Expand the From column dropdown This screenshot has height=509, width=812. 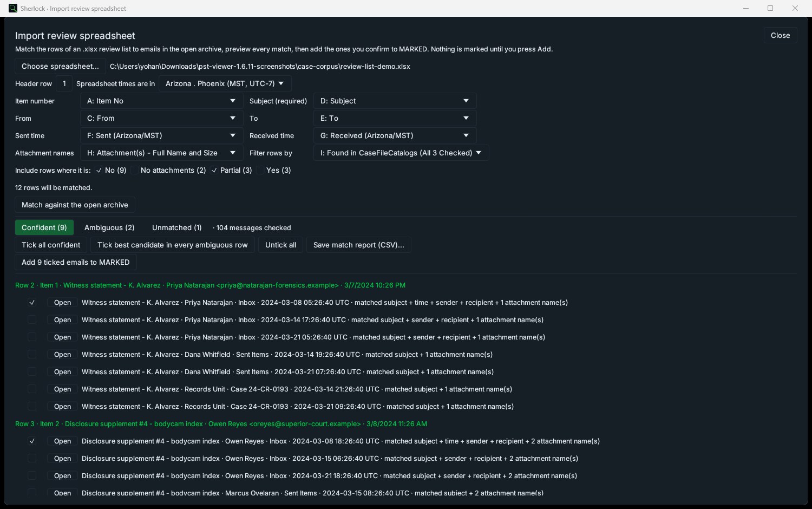[161, 119]
